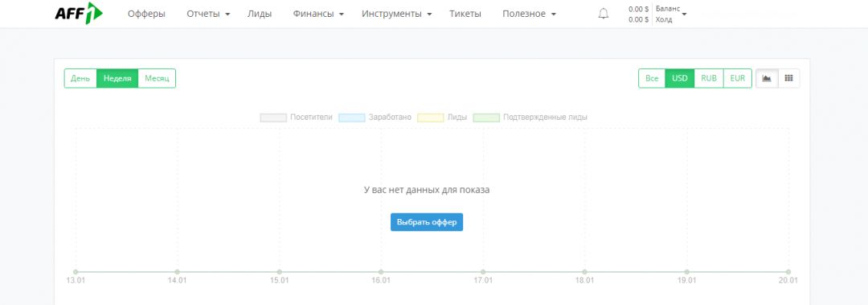Screen dimensions: 868x305
Task: Open the Баланс / Холд account dropdown
Action: click(x=671, y=14)
